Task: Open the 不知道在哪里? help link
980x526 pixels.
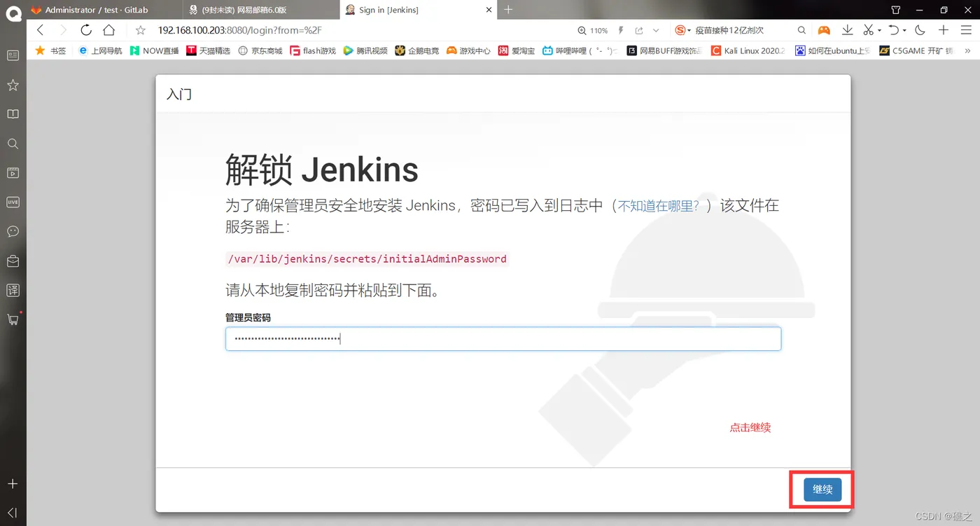Action: (x=658, y=205)
